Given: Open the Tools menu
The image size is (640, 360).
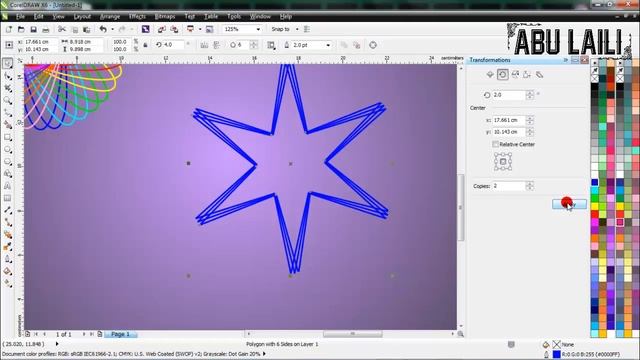Looking at the screenshot, I should pyautogui.click(x=234, y=16).
